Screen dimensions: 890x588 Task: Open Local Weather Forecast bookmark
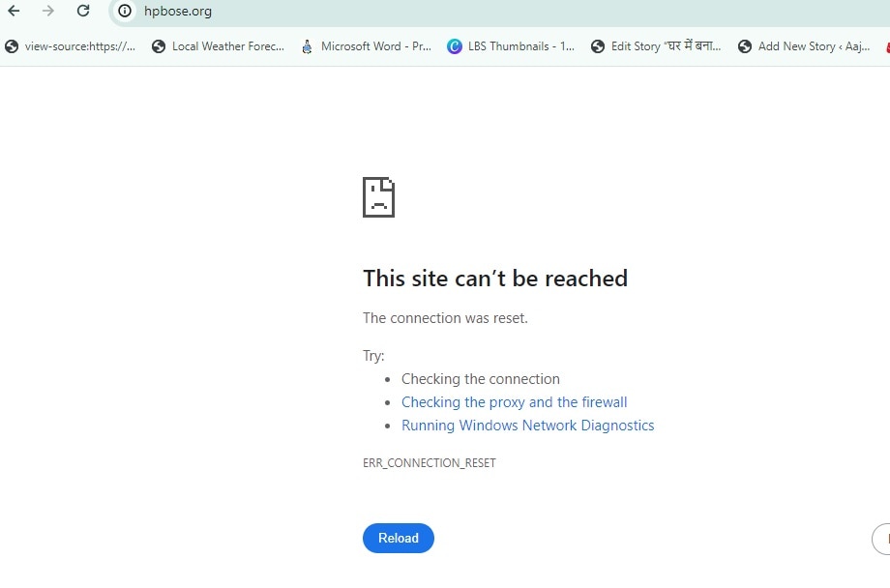point(219,46)
